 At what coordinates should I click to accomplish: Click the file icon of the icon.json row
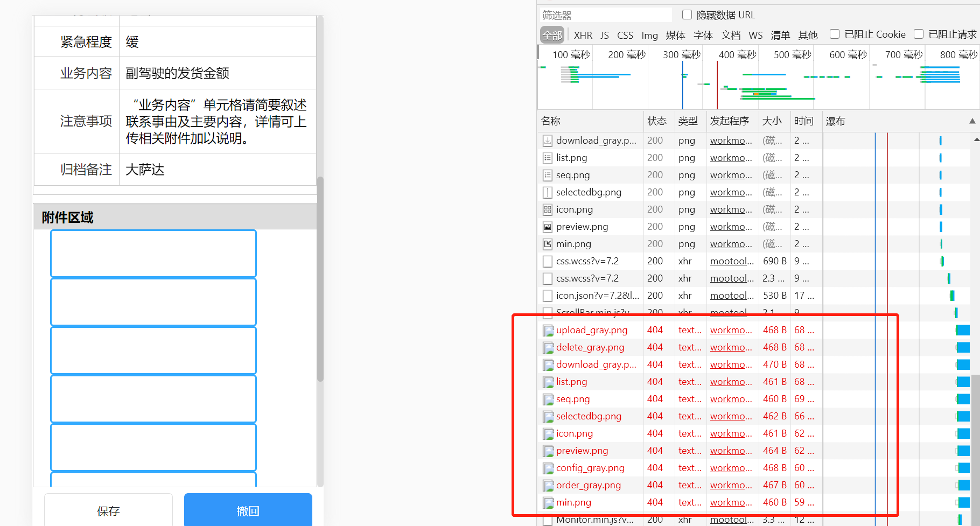pyautogui.click(x=548, y=296)
